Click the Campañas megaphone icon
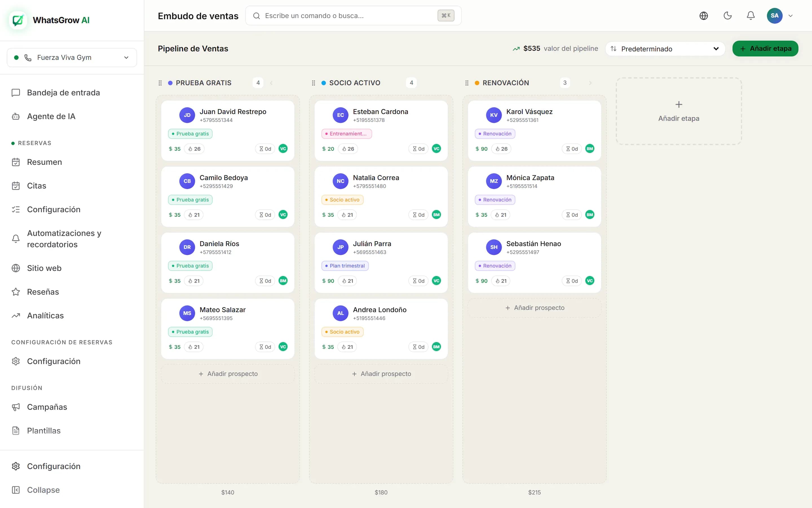 tap(16, 407)
